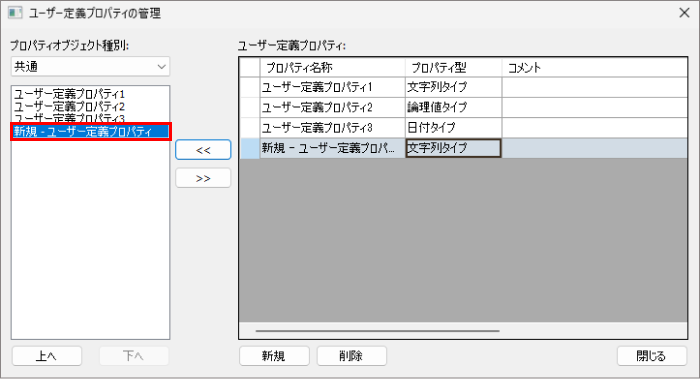Select 新規 - ユーザー定義プロパティ in the left list
The width and height of the screenshot is (700, 379).
[x=91, y=132]
